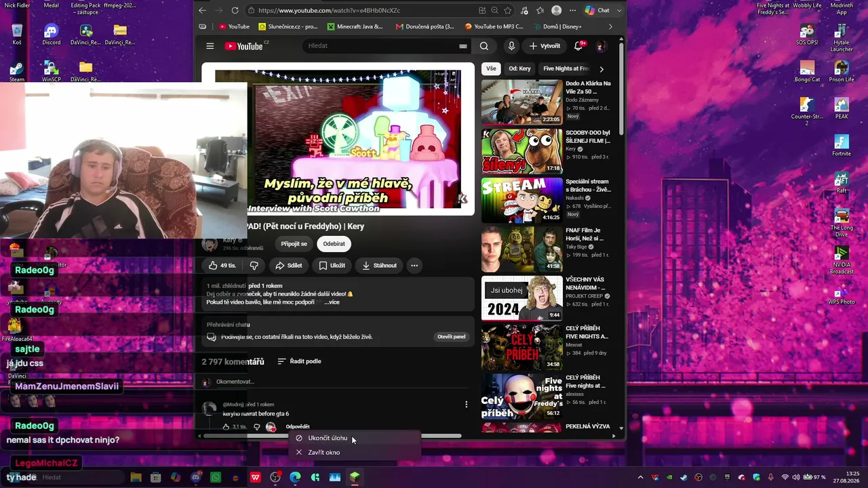Image resolution: width=868 pixels, height=488 pixels.
Task: Show the on-screen keyboard in search box
Action: [463, 46]
